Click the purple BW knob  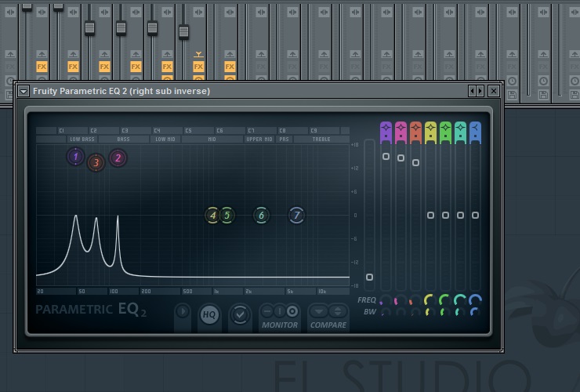click(386, 312)
